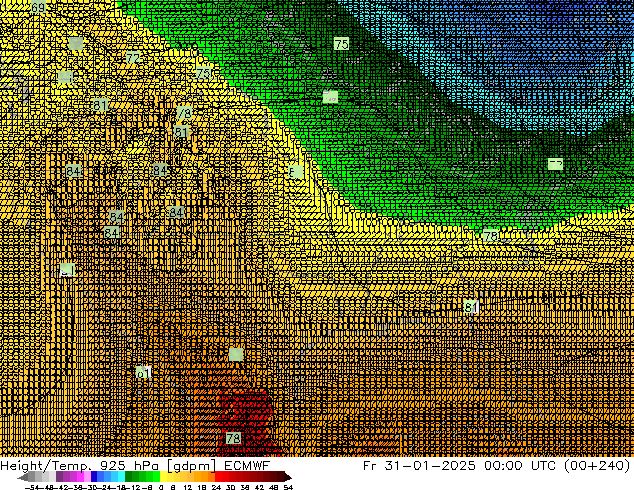This screenshot has width=634, height=490.
Task: Click the '69' label at map corner
Action: 38,7
